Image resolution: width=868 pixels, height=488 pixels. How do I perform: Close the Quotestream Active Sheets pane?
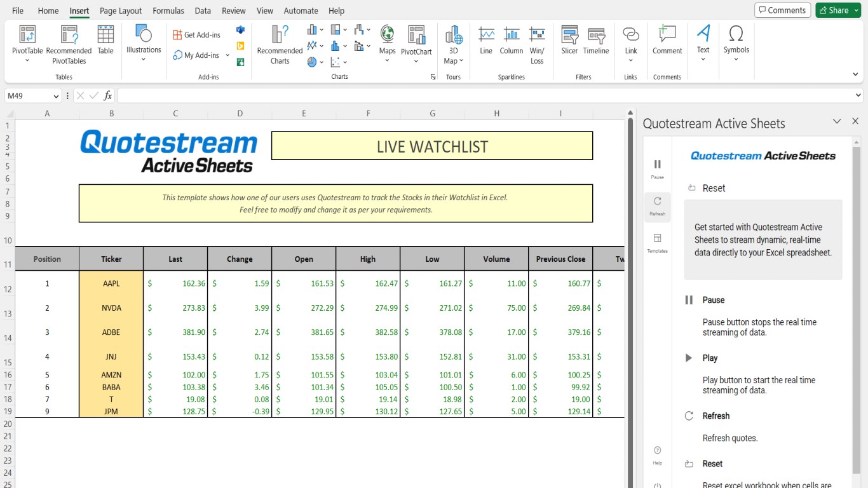point(855,121)
